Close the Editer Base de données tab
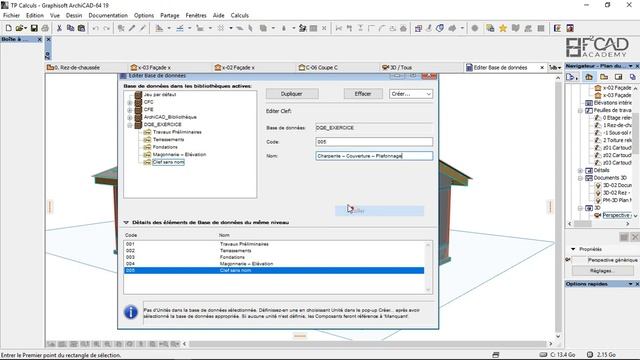Screen dimensions: 640x360 coord(542,67)
